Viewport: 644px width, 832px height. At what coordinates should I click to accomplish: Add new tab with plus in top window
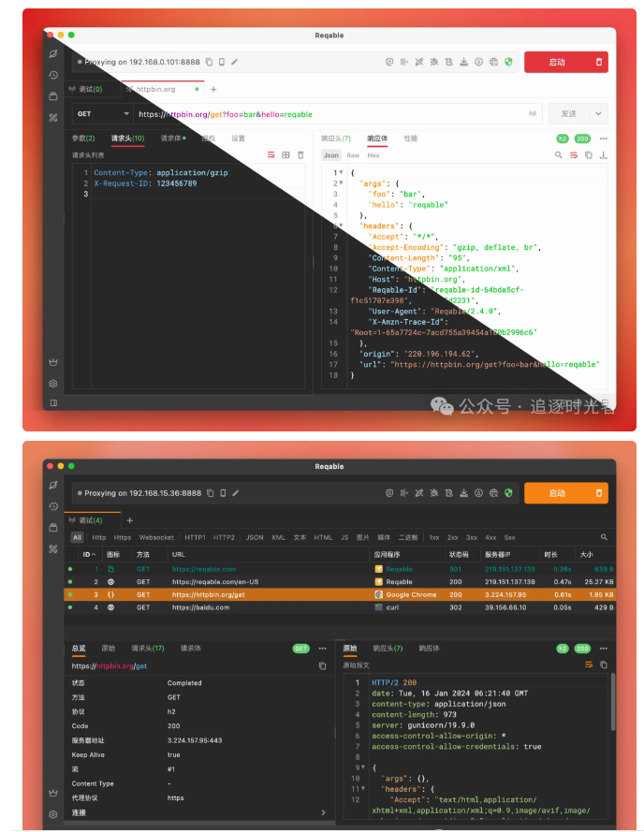click(x=213, y=89)
